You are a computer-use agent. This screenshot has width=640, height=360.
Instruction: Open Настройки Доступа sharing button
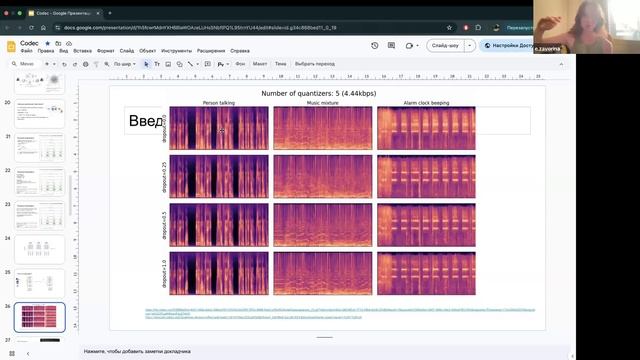[507, 46]
